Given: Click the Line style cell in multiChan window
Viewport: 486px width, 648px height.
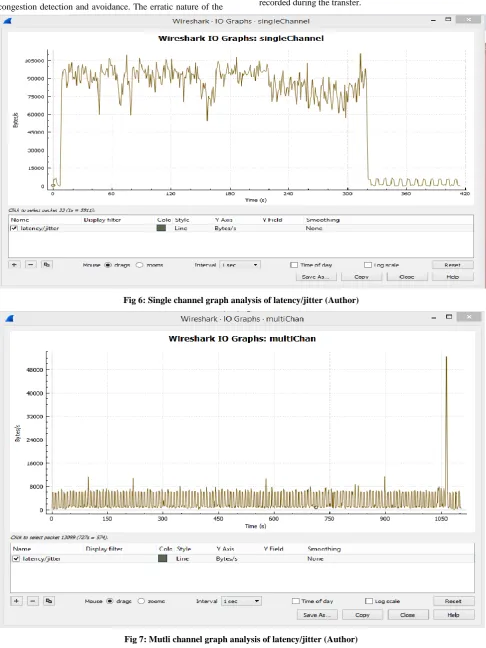Looking at the screenshot, I should point(183,559).
